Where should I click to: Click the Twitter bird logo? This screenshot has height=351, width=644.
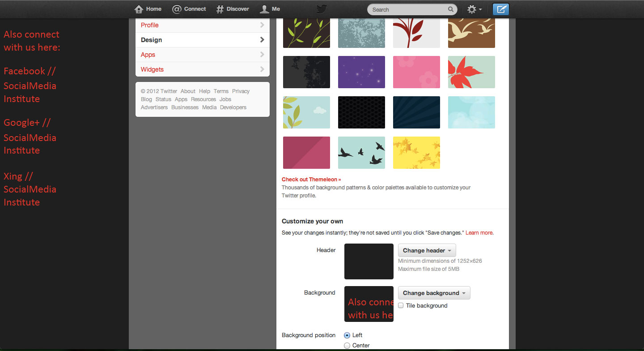point(322,9)
